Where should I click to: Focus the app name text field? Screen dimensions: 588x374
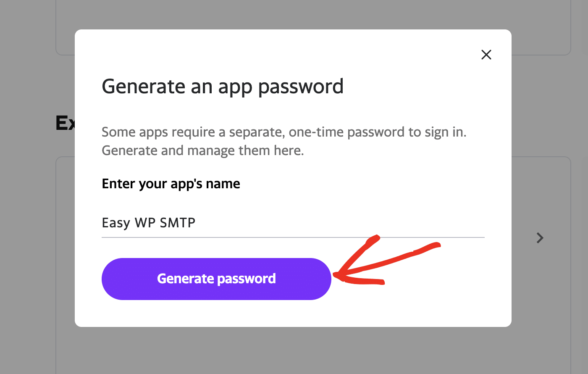[x=293, y=223]
